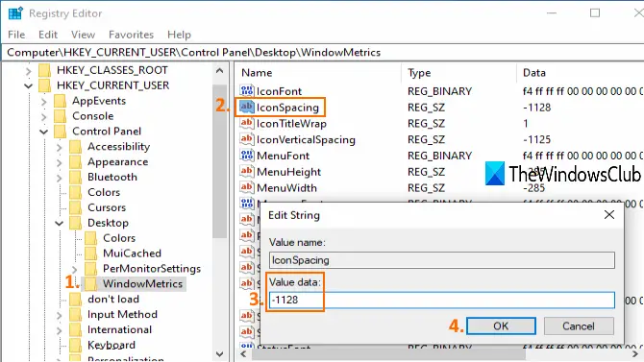Cancel the Edit String dialog
The image size is (644, 362).
[579, 326]
